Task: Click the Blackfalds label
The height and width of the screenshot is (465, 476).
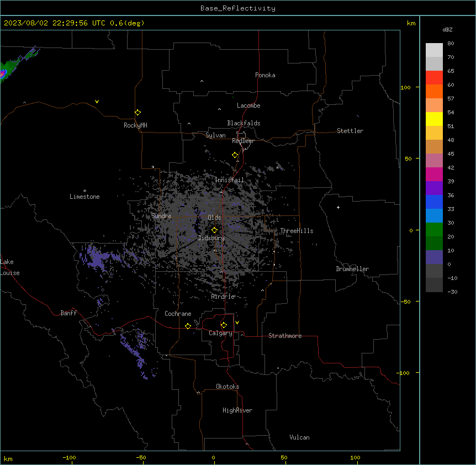Action: 244,123
